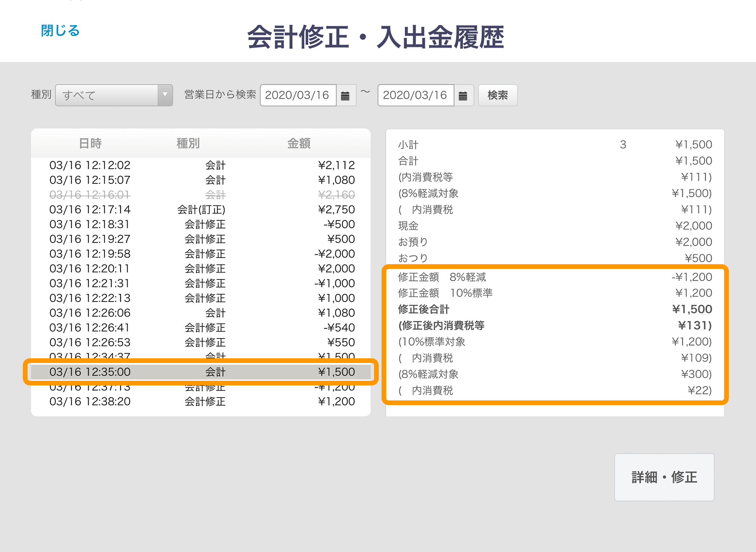The image size is (756, 552).
Task: Click the 種別 column header
Action: click(x=188, y=143)
